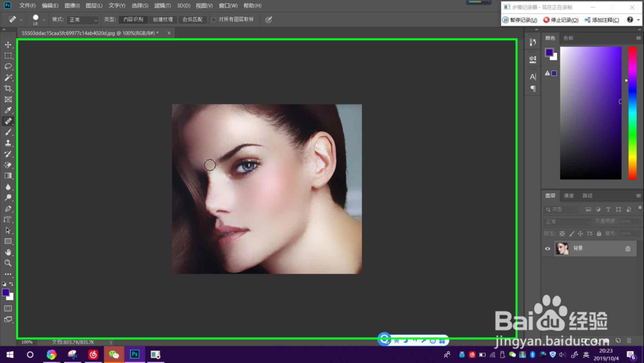Open the Cortana search circle on taskbar
644x363 pixels.
30,355
